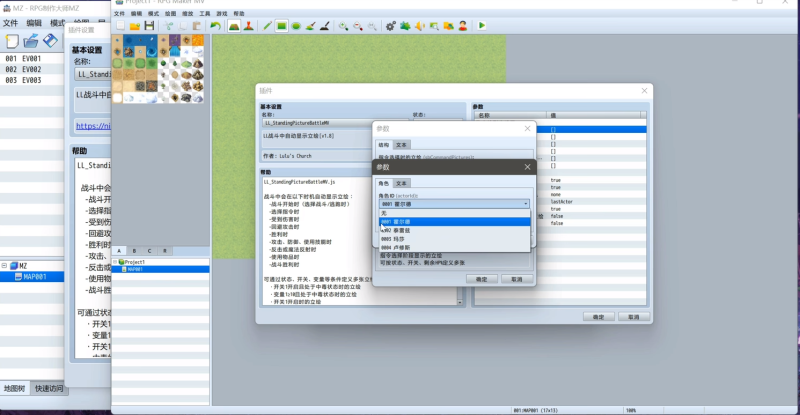Open the Database gear icon
The width and height of the screenshot is (800, 415).
pyautogui.click(x=390, y=26)
